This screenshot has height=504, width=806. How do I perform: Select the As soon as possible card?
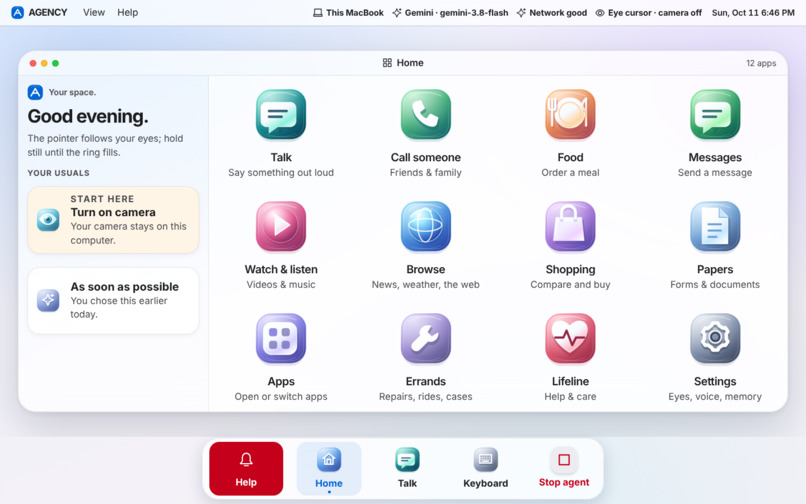pyautogui.click(x=113, y=300)
